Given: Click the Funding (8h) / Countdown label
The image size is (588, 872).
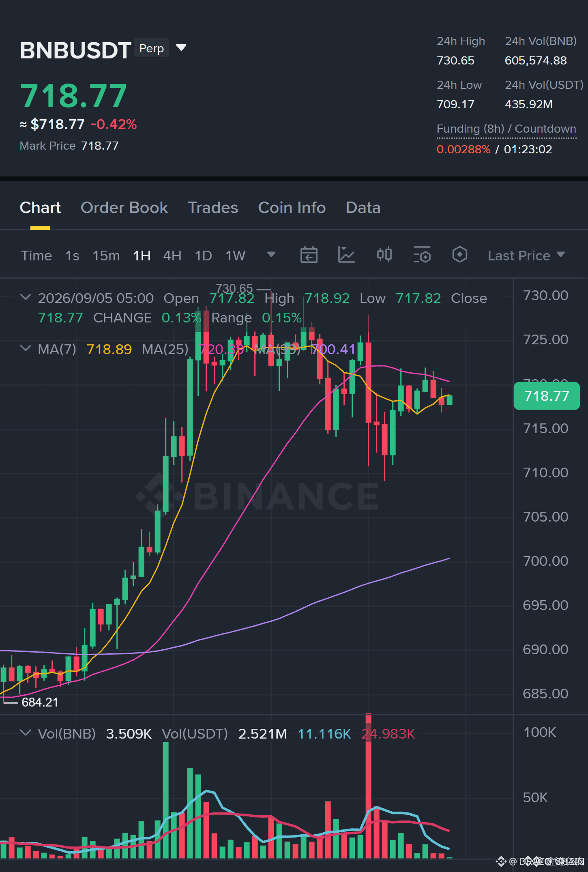Looking at the screenshot, I should tap(506, 129).
